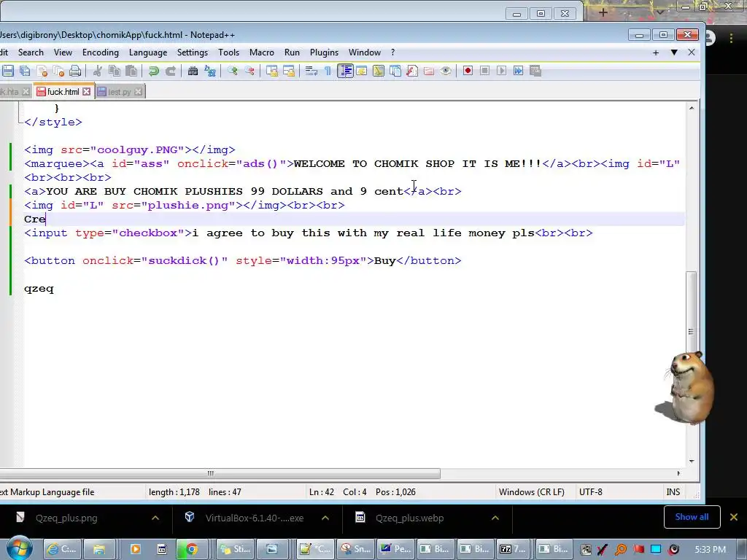Open the Qzeq_plus.webp download item

(x=409, y=518)
